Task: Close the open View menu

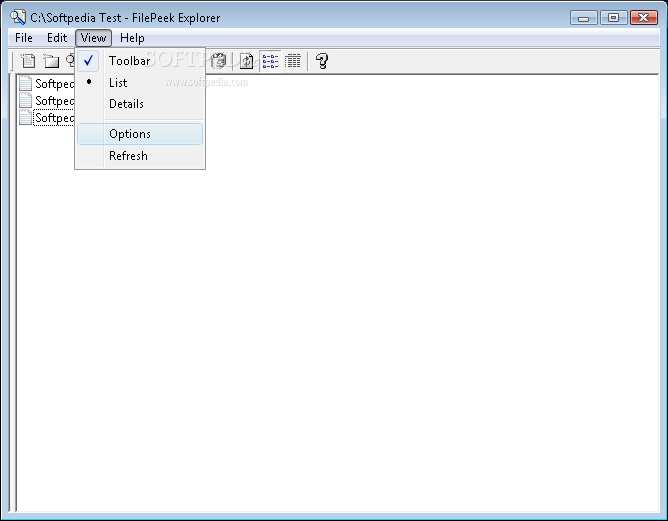Action: (94, 38)
